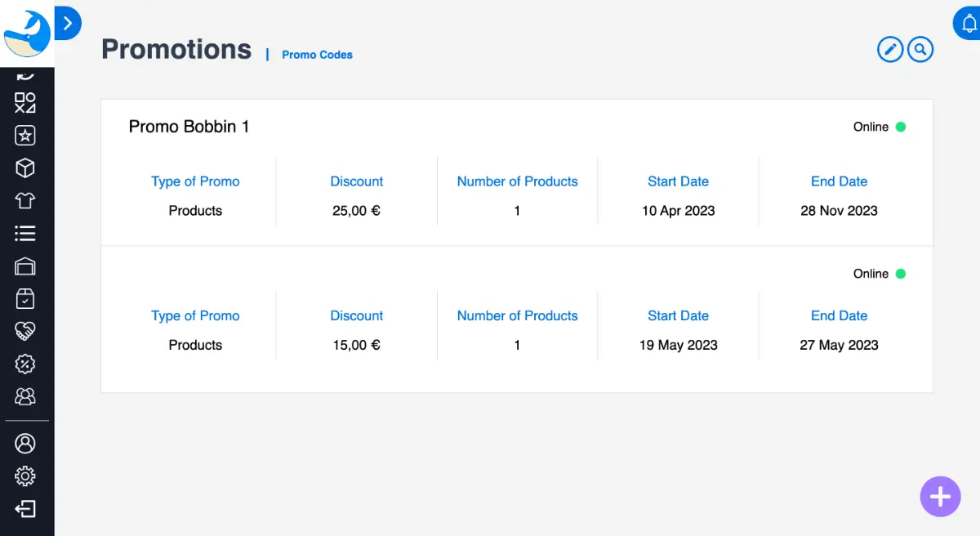Open the search magnifier icon

(920, 50)
